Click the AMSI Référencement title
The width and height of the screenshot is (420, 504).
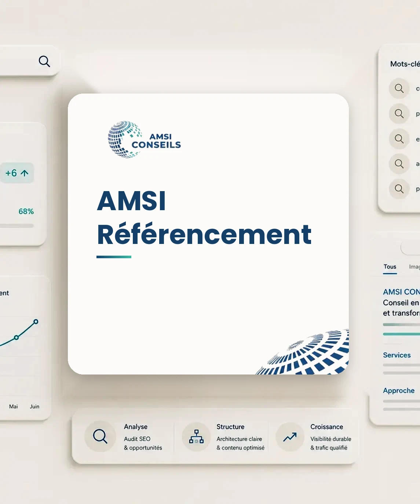tap(204, 217)
